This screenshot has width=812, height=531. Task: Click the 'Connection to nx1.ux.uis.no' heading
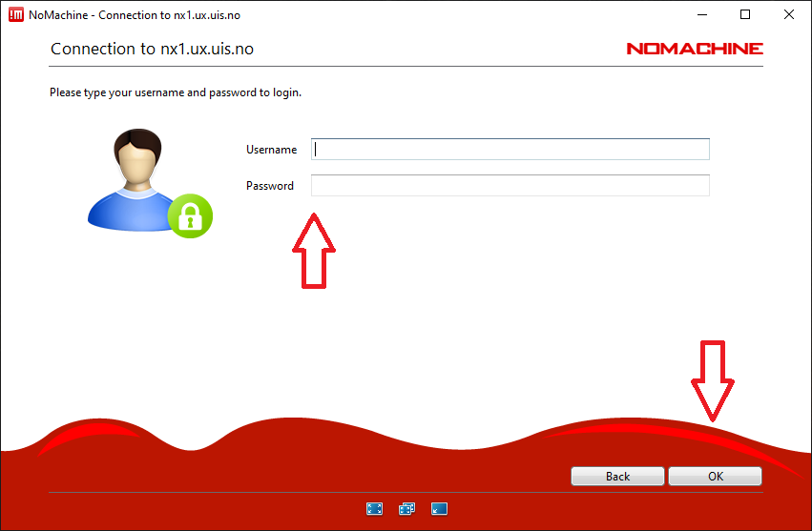153,49
